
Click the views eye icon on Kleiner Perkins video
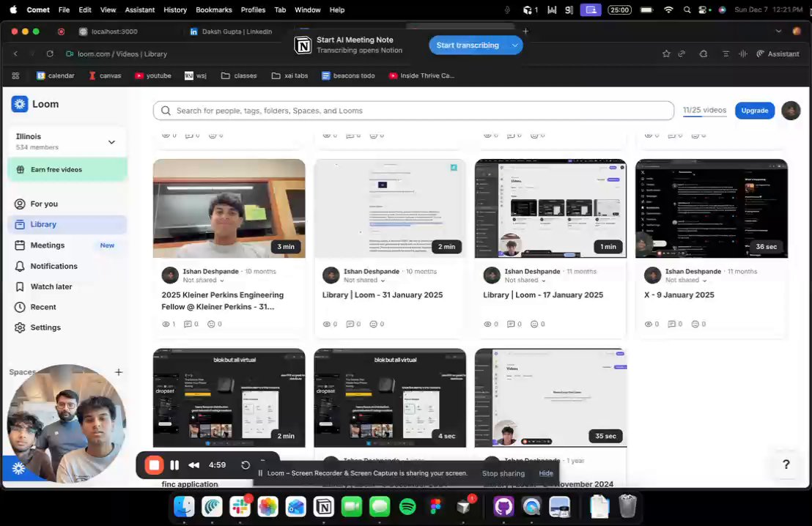pyautogui.click(x=166, y=324)
